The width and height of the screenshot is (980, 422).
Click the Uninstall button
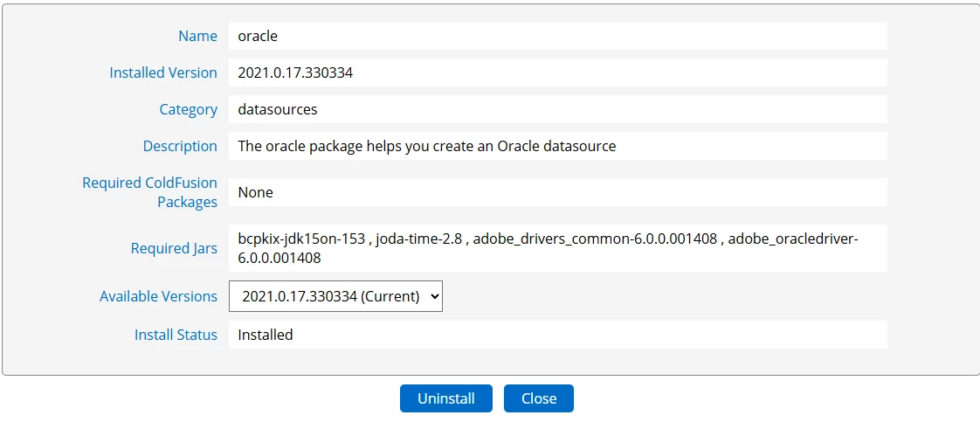point(446,398)
